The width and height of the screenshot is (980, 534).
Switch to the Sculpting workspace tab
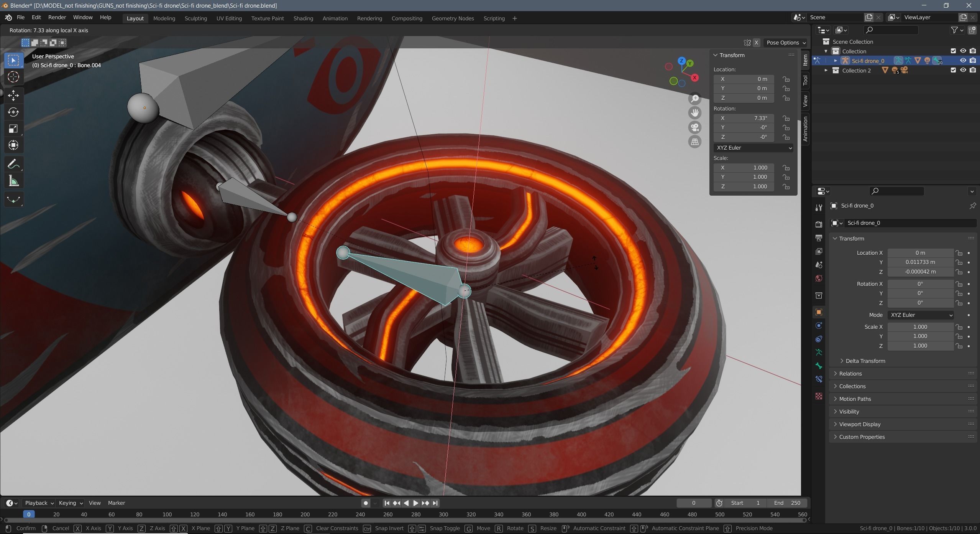pos(195,18)
